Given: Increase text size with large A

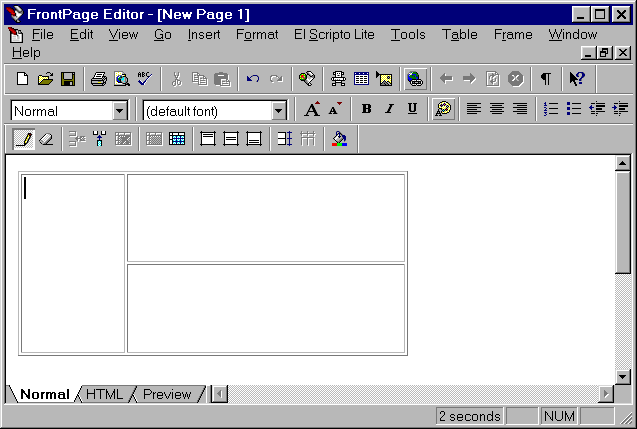Looking at the screenshot, I should (x=312, y=109).
